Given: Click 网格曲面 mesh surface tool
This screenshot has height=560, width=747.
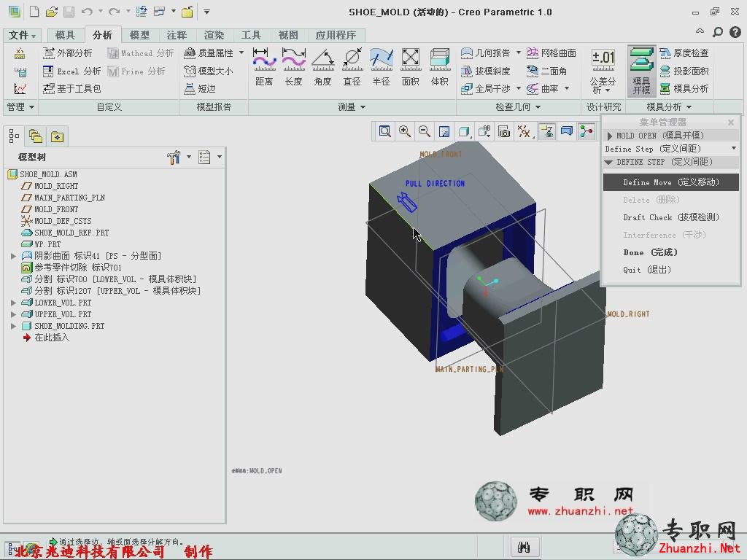Looking at the screenshot, I should [551, 52].
